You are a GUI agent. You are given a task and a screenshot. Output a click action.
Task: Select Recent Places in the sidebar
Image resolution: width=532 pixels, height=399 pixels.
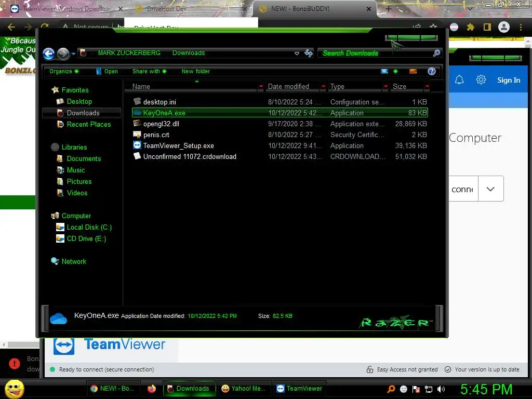point(89,125)
